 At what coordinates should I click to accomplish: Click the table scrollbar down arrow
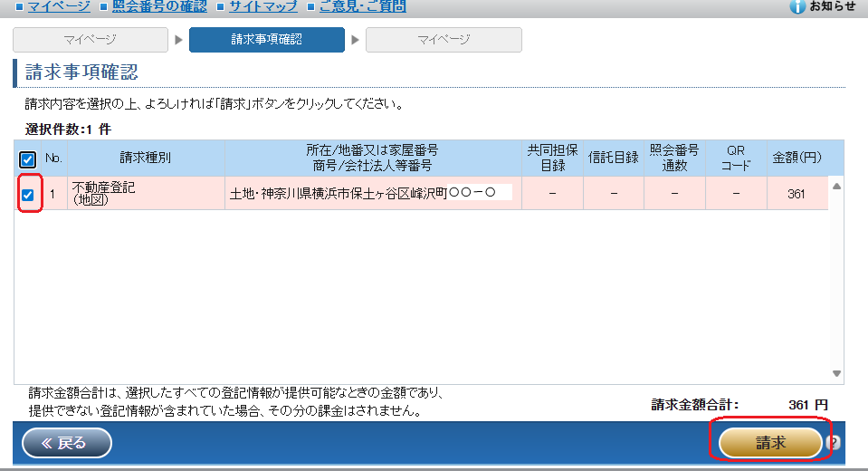click(837, 373)
